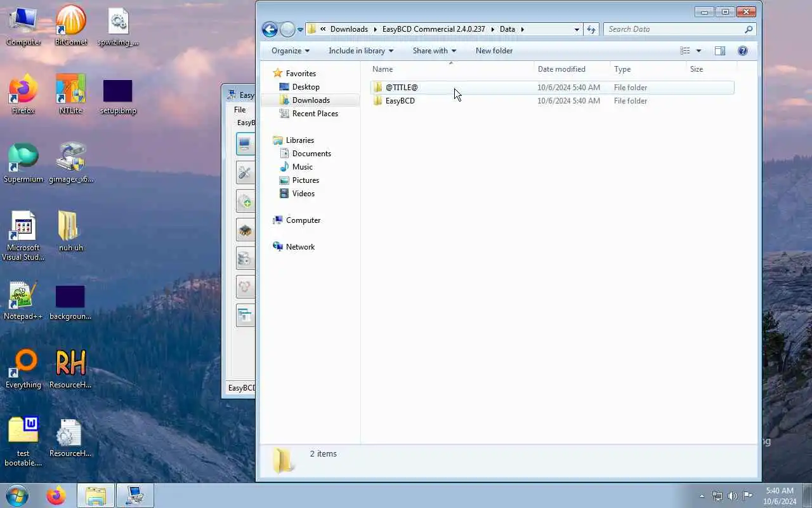812x508 pixels.
Task: Select Libraries in the navigation pane
Action: coord(299,140)
